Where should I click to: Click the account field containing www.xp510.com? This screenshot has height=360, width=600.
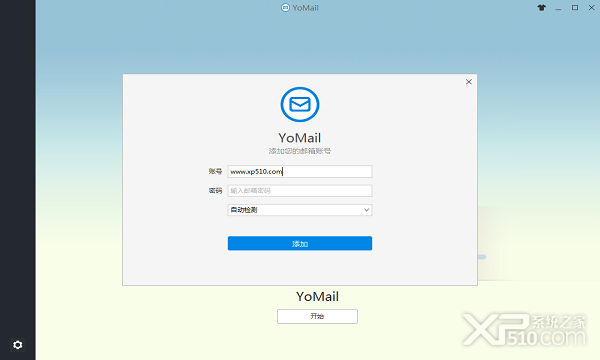tap(300, 171)
